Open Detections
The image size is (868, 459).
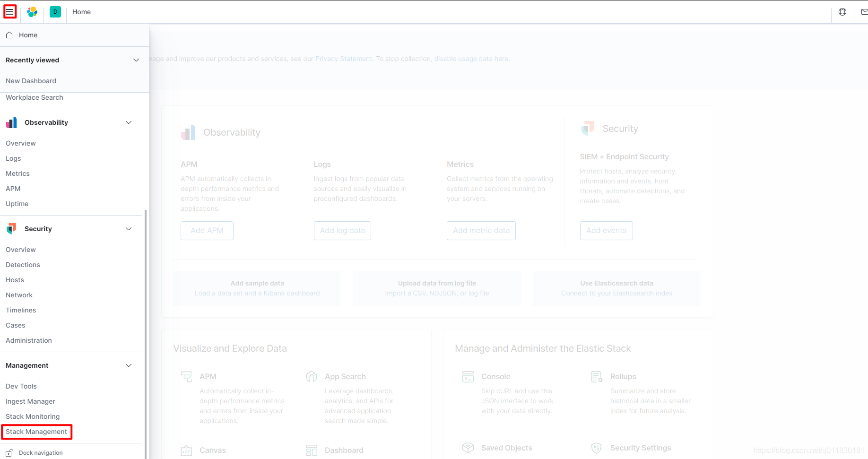[23, 265]
